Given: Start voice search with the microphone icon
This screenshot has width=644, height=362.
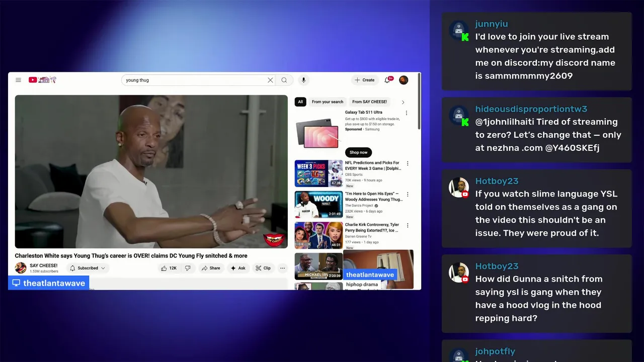Looking at the screenshot, I should tap(303, 80).
